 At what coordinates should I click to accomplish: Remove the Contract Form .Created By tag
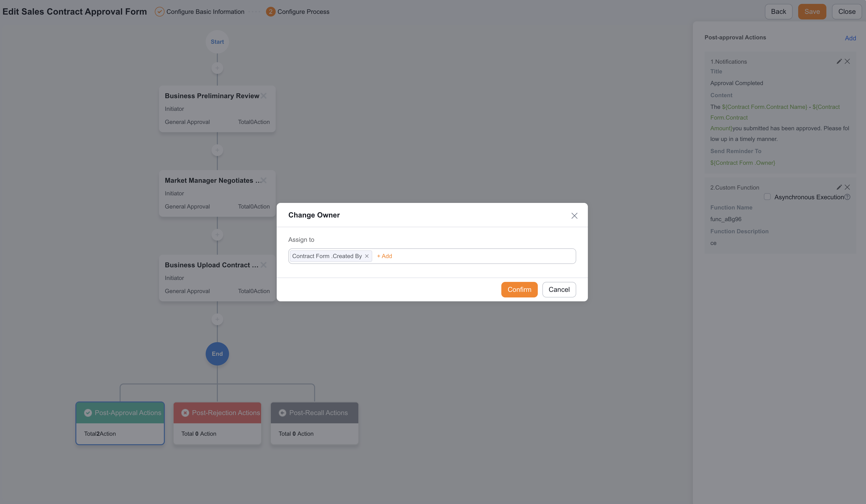pos(367,256)
